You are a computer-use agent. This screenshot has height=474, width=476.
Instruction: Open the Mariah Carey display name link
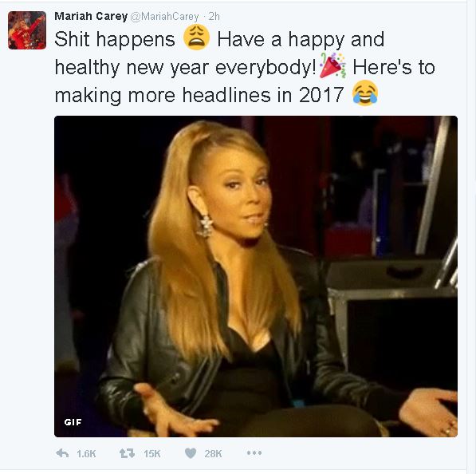91,16
